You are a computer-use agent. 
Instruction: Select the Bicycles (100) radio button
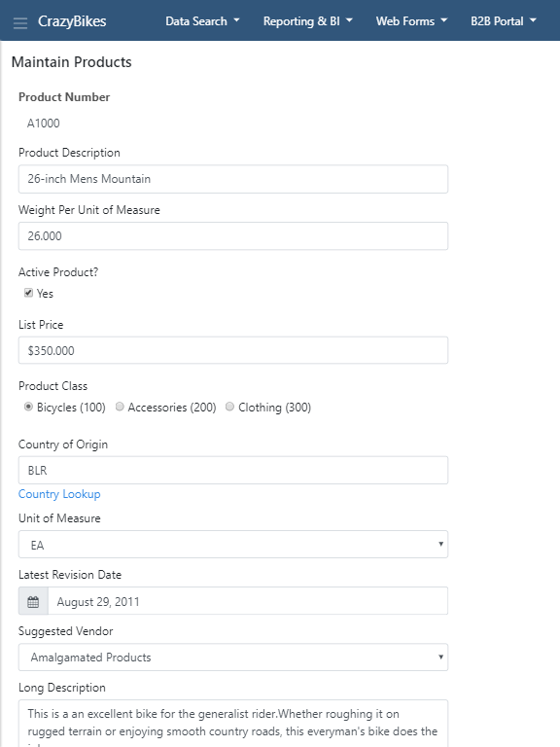pyautogui.click(x=28, y=407)
